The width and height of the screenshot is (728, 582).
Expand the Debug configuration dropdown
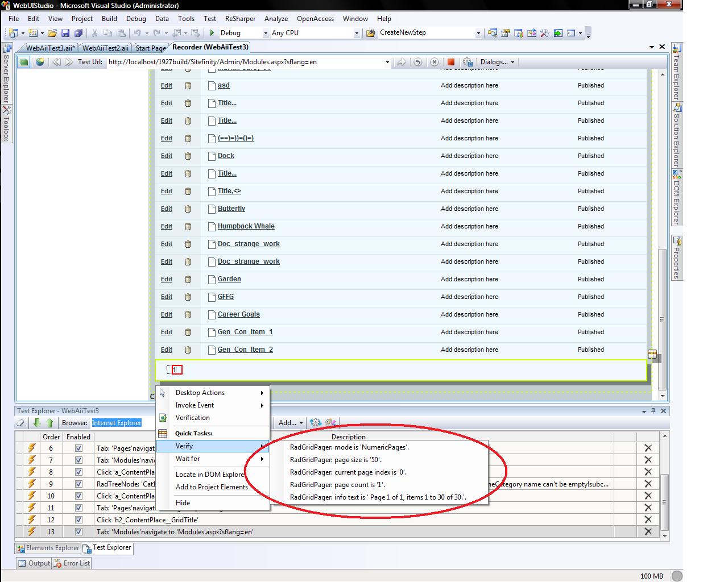click(x=265, y=33)
